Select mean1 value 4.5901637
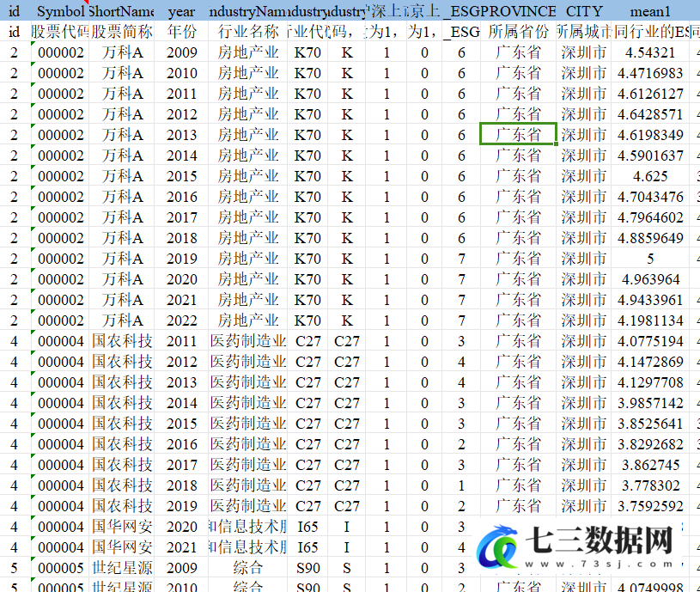Screen dimensions: 700x592 click(x=650, y=156)
